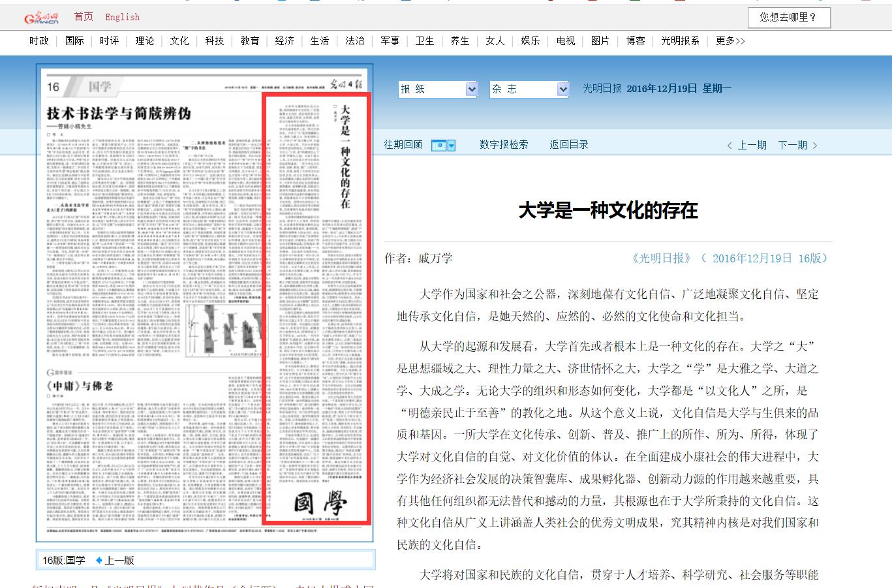
Task: Open 数字报检索 search page
Action: pyautogui.click(x=504, y=145)
